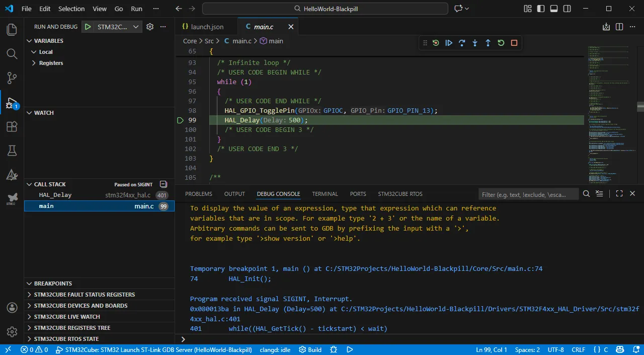Maximize the bottom panel size
Screen dimensions: 644x355
click(x=619, y=194)
